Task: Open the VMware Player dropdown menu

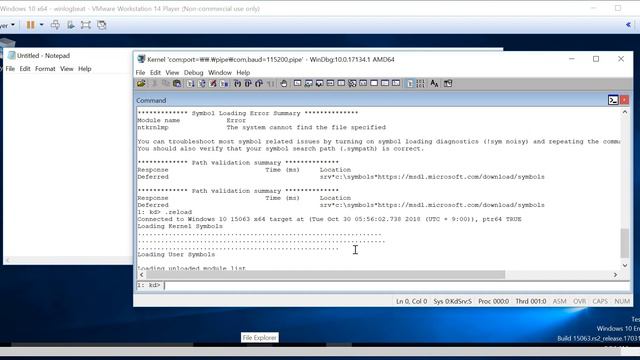Action: pos(7,25)
